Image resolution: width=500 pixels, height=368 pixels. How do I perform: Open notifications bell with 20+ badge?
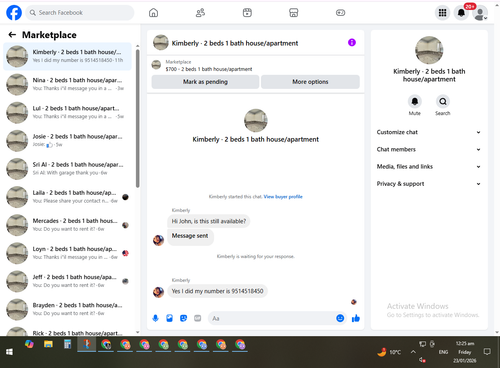point(461,13)
